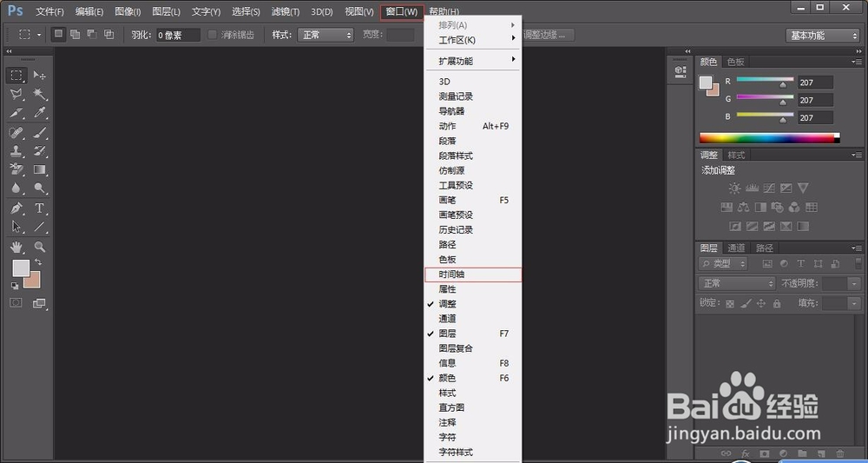Open the 基本功能 workspace dropdown
This screenshot has height=463, width=868.
823,36
